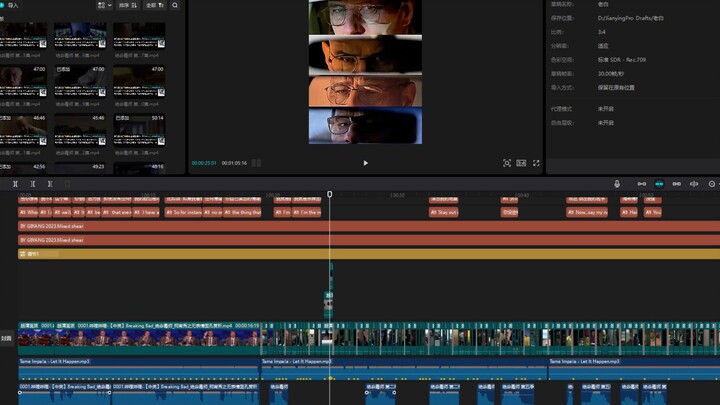Open the preview aspect ratio icon
Image resolution: width=720 pixels, height=405 pixels.
click(x=521, y=163)
